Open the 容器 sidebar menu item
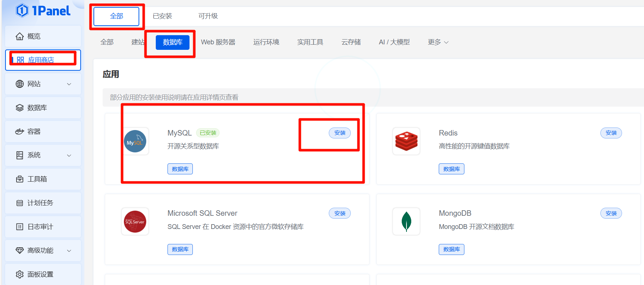 pos(43,132)
